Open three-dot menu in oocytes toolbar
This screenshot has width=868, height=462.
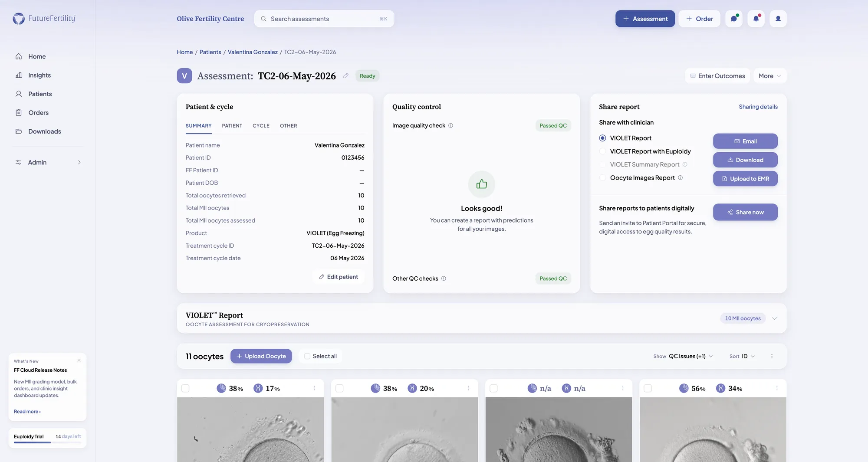click(772, 356)
